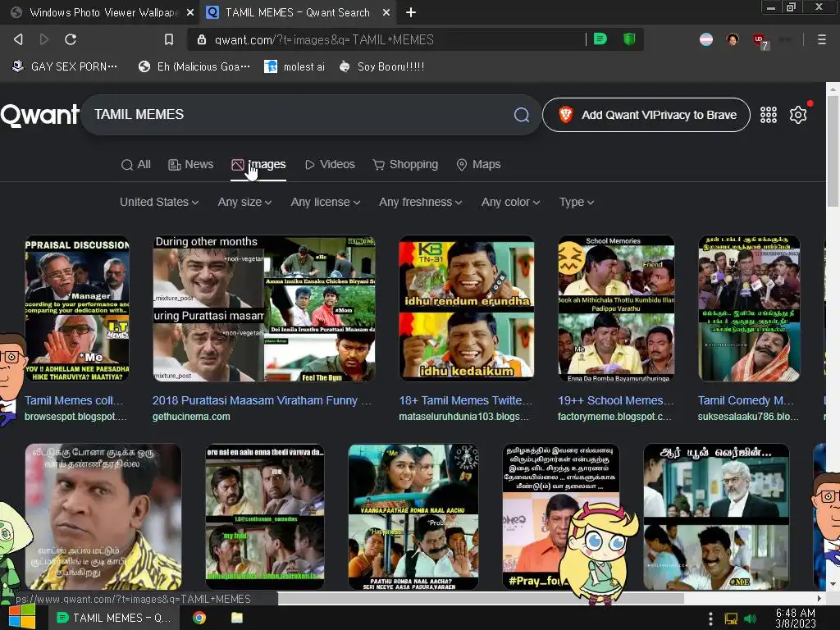Launch Chrome from the taskbar
The height and width of the screenshot is (630, 840).
click(x=199, y=618)
